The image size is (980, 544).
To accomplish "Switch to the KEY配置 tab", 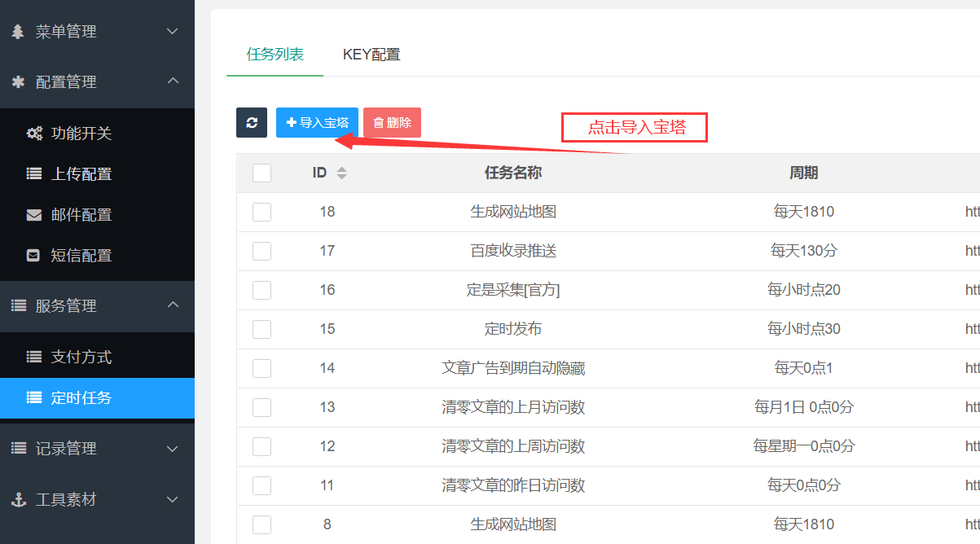I will click(x=371, y=55).
